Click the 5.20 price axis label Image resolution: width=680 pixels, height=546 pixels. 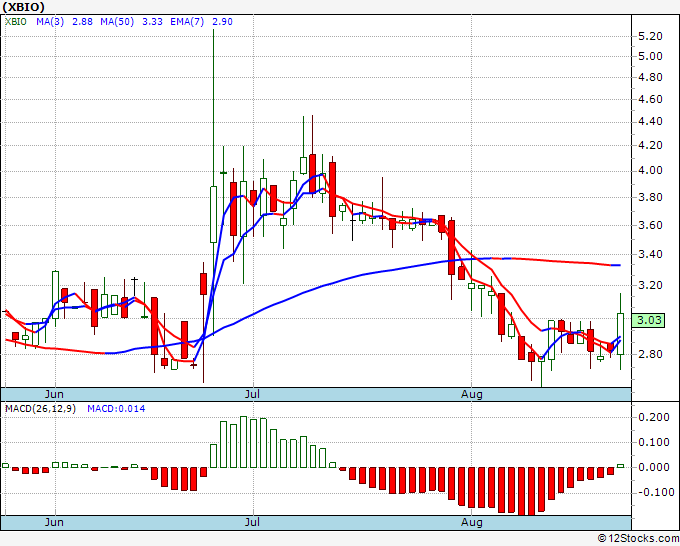(x=651, y=36)
